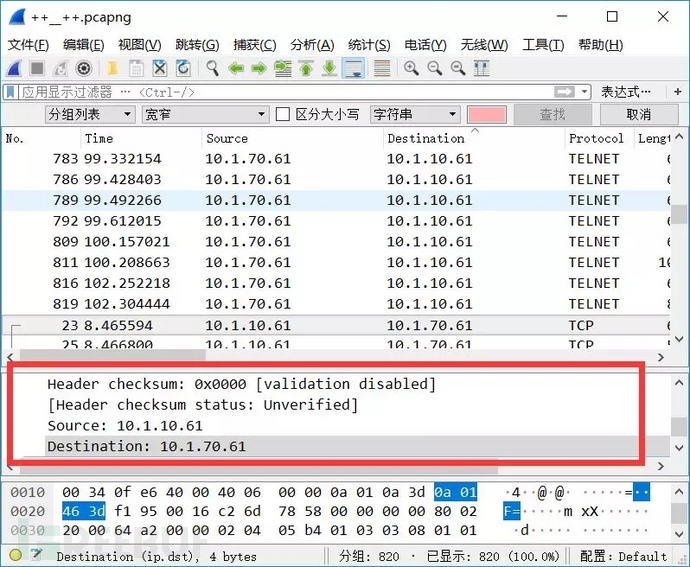This screenshot has height=567, width=690.
Task: Open the 视图(V) menu
Action: [x=139, y=44]
